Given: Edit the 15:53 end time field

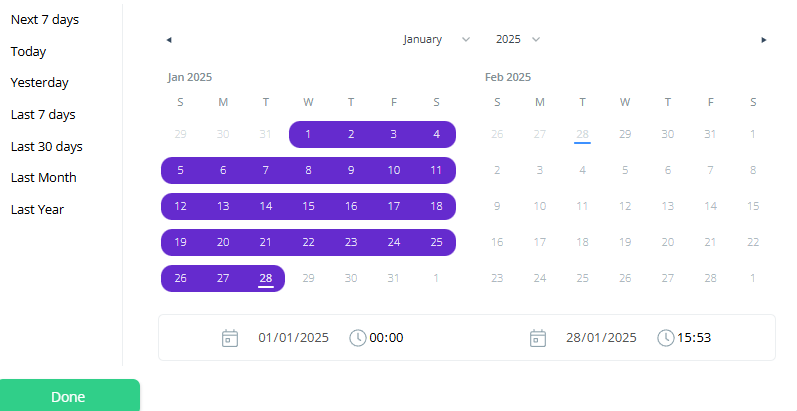Looking at the screenshot, I should pyautogui.click(x=694, y=338).
